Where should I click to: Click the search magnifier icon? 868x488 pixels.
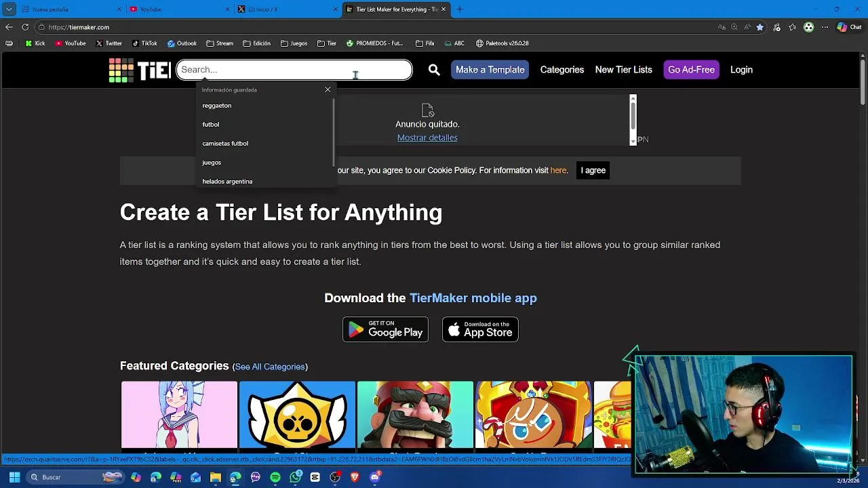[434, 70]
